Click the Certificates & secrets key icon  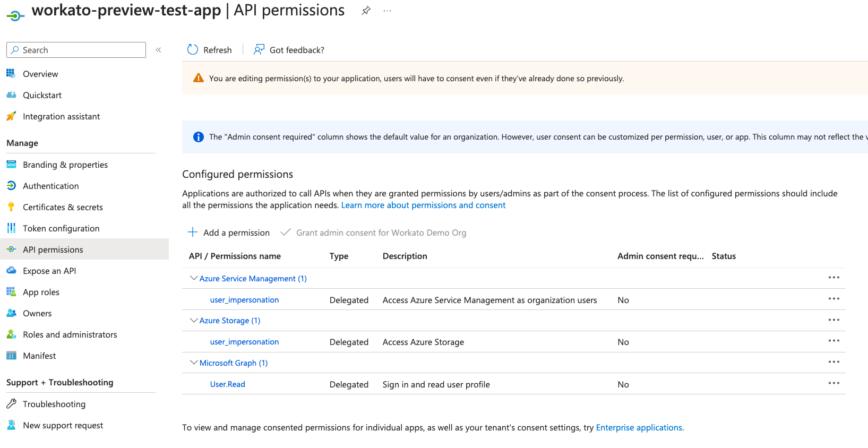coord(11,207)
